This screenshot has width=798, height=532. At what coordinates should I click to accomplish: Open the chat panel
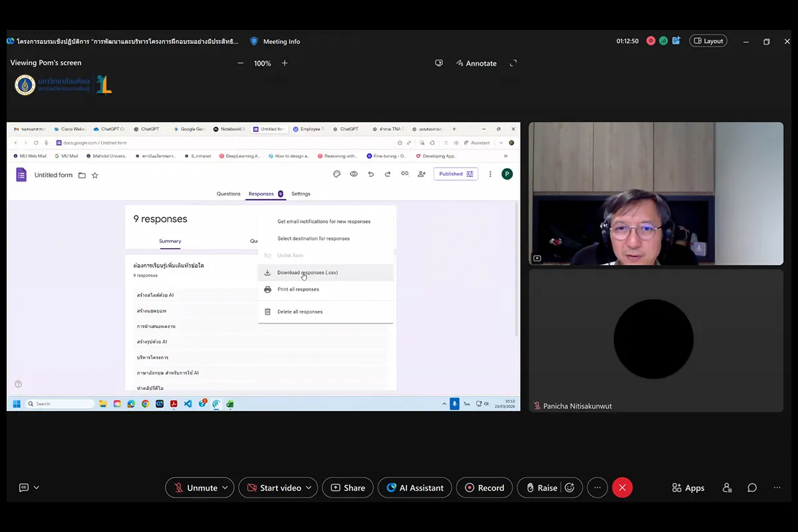pos(752,487)
